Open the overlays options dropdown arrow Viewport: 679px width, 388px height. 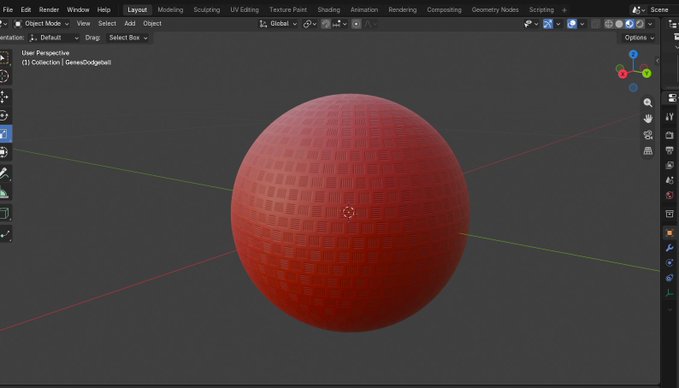(582, 24)
